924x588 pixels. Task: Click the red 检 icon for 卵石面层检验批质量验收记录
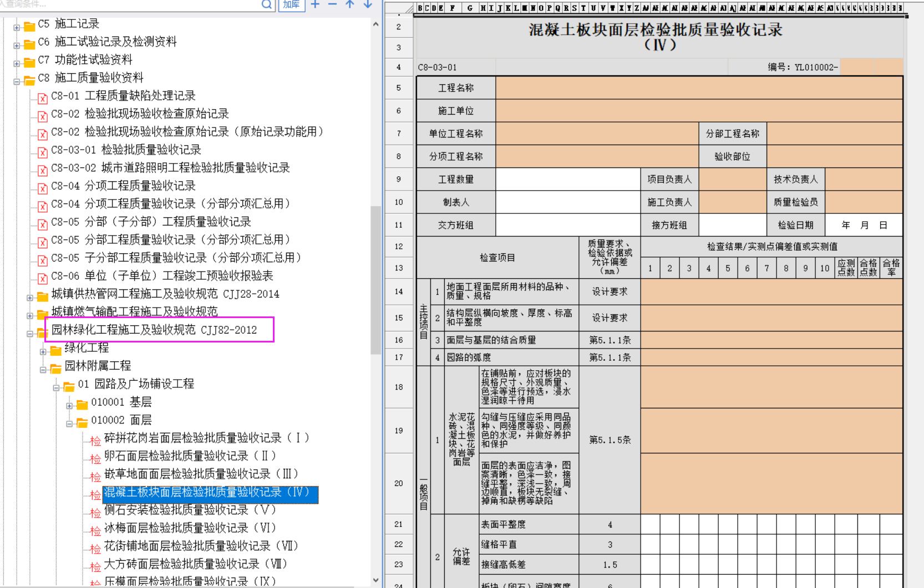point(95,458)
